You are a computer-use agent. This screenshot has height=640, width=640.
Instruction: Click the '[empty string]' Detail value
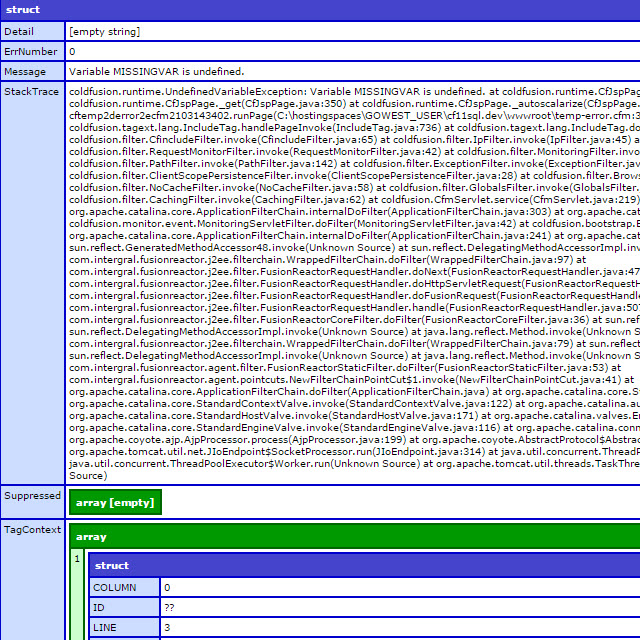[x=104, y=31]
